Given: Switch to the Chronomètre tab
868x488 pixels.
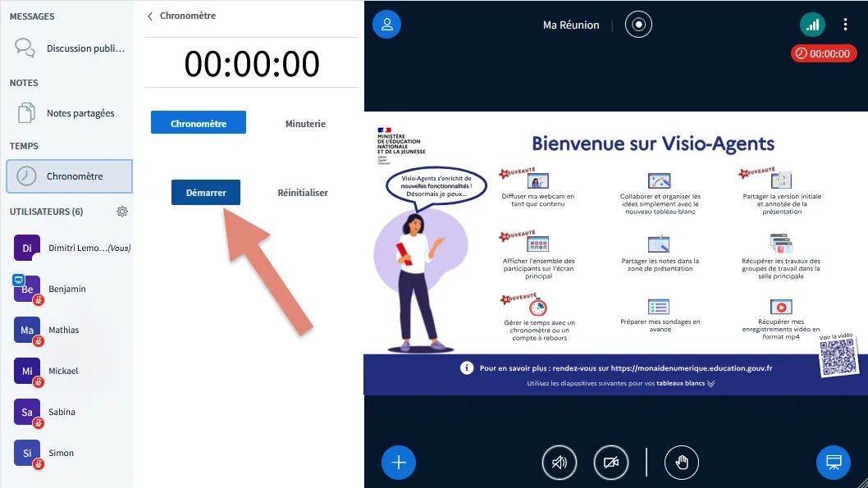Looking at the screenshot, I should pos(199,123).
